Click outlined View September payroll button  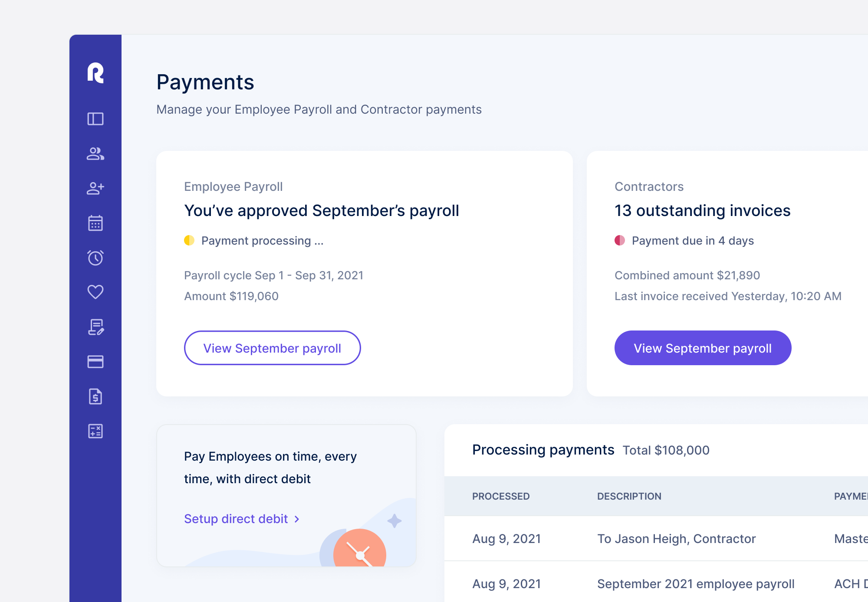pos(273,348)
